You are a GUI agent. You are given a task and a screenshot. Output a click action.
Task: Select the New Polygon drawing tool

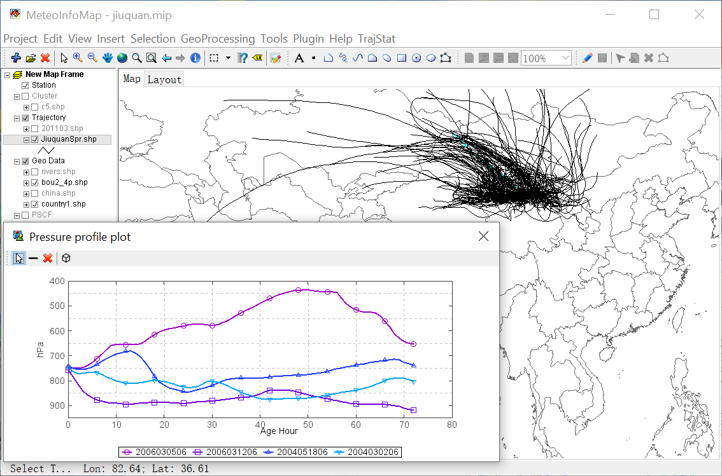pyautogui.click(x=373, y=58)
